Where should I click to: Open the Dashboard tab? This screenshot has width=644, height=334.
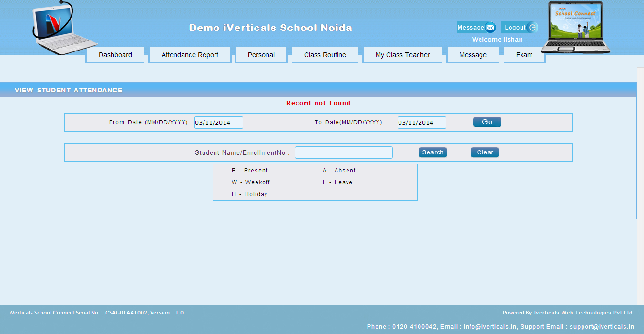pyautogui.click(x=115, y=55)
